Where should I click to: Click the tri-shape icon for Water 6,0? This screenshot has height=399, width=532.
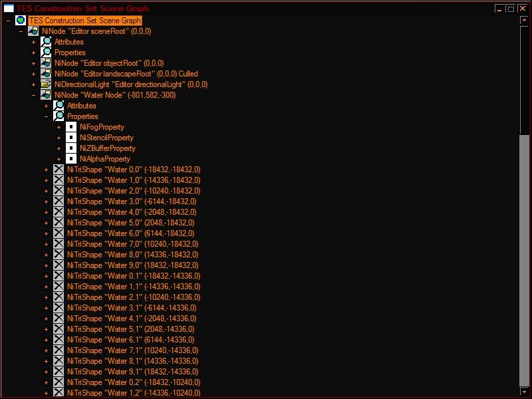click(x=59, y=233)
